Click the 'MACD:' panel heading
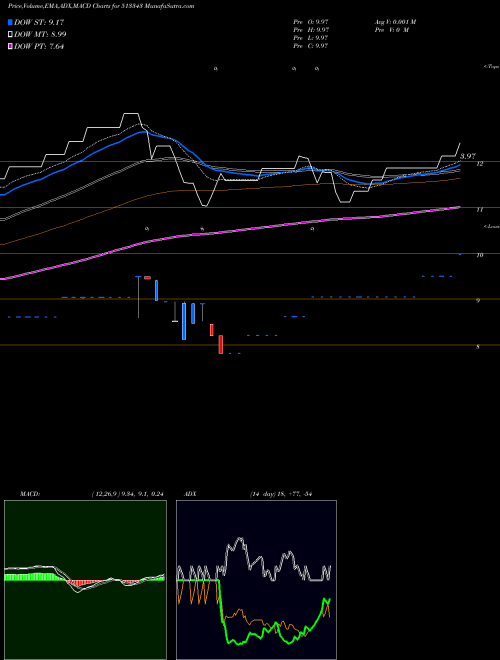 click(x=30, y=493)
